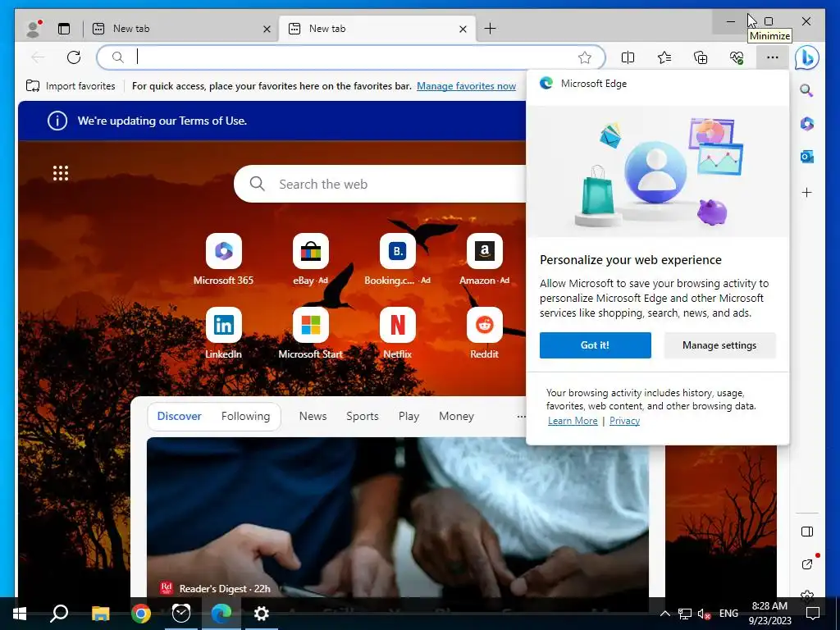Screen dimensions: 840x630
Task: Open the profile avatar icon
Action: click(34, 29)
